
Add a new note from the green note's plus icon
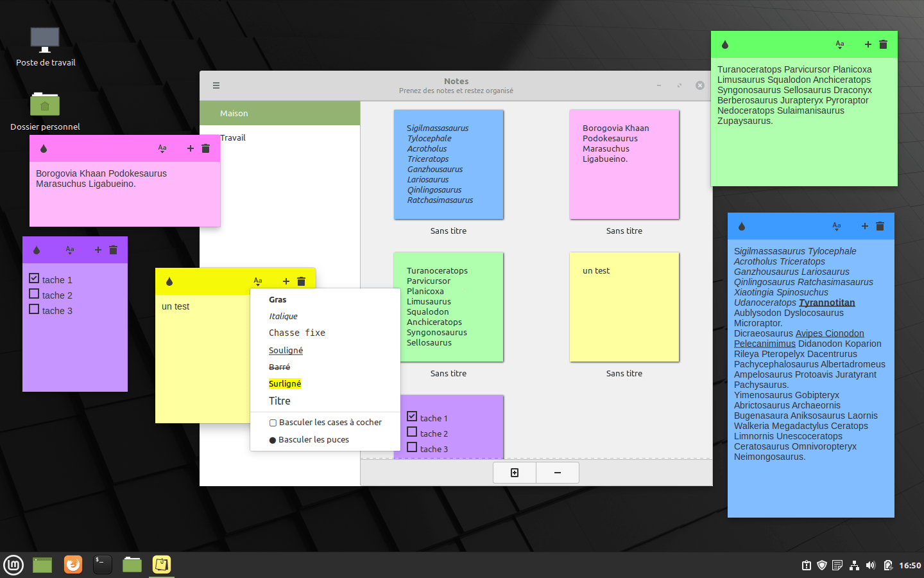click(x=868, y=44)
